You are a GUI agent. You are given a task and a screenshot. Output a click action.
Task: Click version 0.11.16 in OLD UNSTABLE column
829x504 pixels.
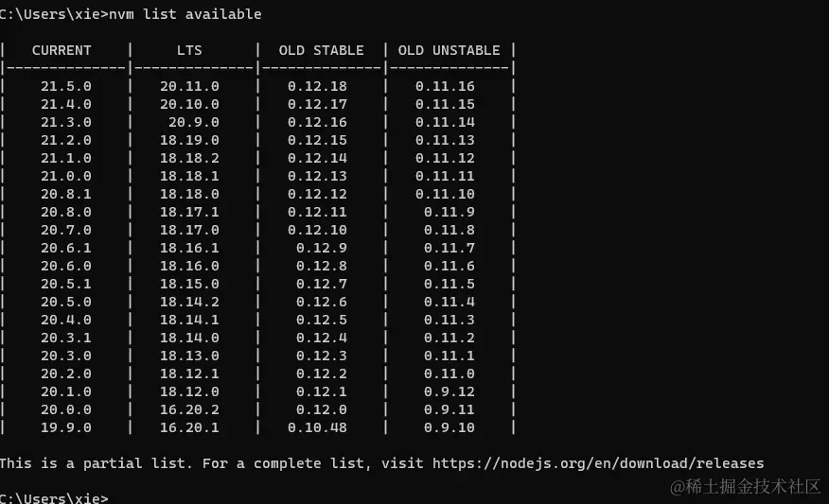pos(445,86)
